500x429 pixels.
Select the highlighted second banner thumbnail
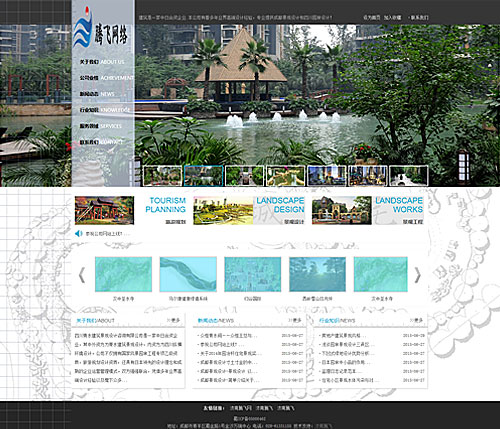203,176
